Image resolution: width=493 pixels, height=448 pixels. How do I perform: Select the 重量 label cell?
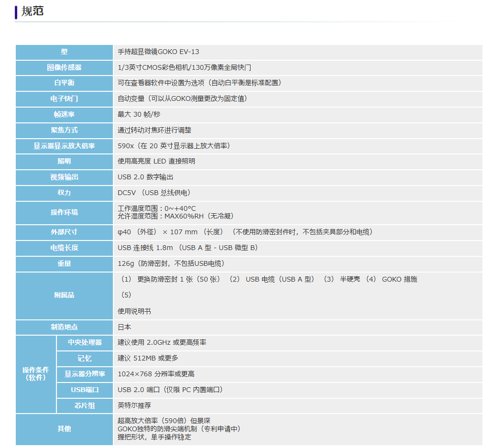pos(64,264)
